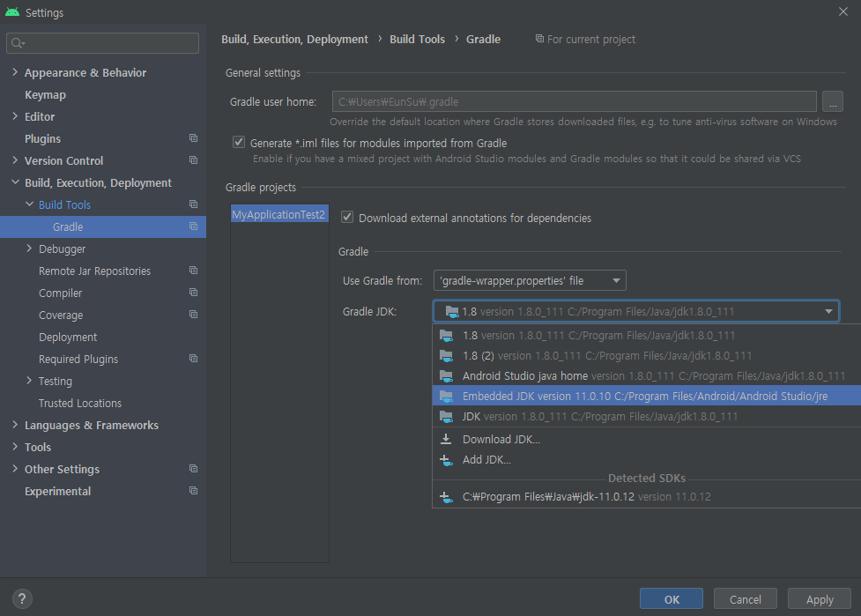Screen dimensions: 861x616
Task: Click the project-level icon beside Coverage
Action: (193, 314)
